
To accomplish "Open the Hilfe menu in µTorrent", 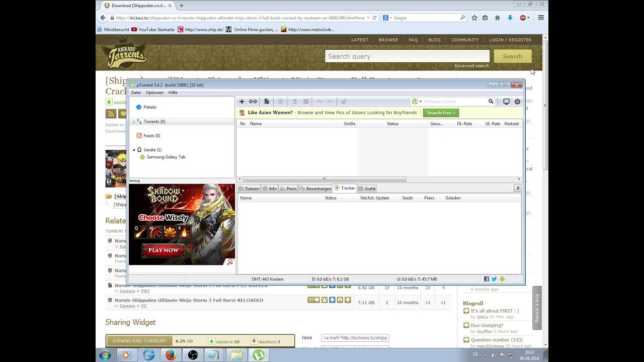I will [173, 93].
